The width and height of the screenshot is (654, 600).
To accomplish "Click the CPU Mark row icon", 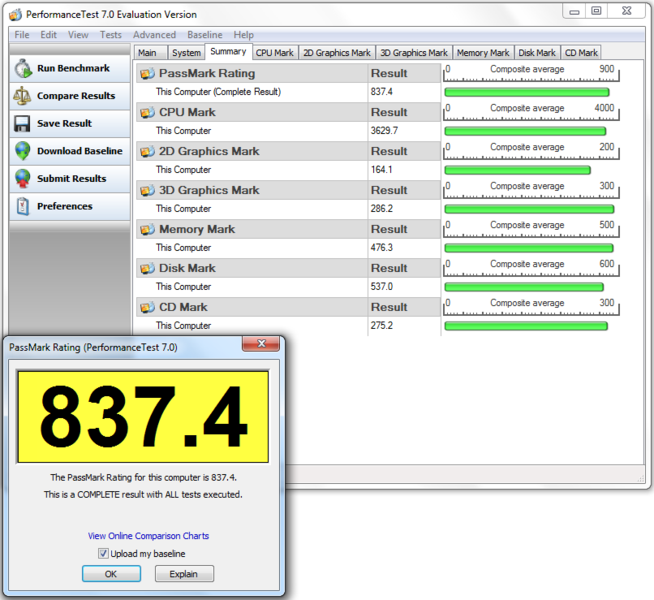I will tap(147, 113).
